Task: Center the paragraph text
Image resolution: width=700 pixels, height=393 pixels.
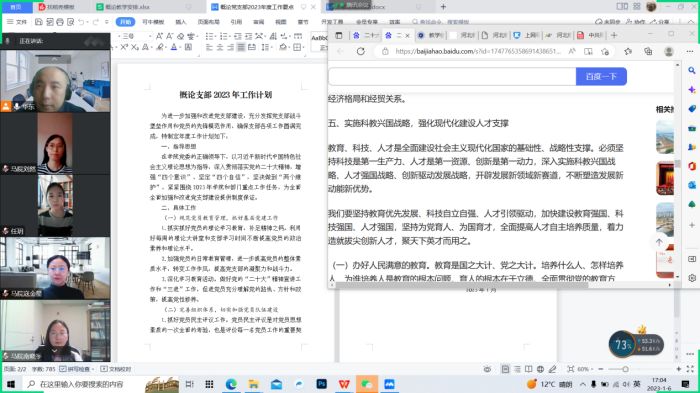Action: point(220,47)
